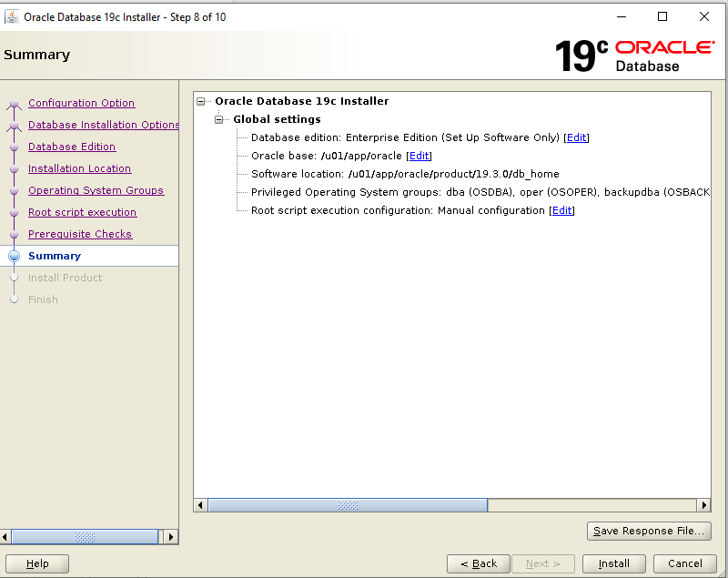728x578 pixels.
Task: Maximize the installer window
Action: click(662, 16)
